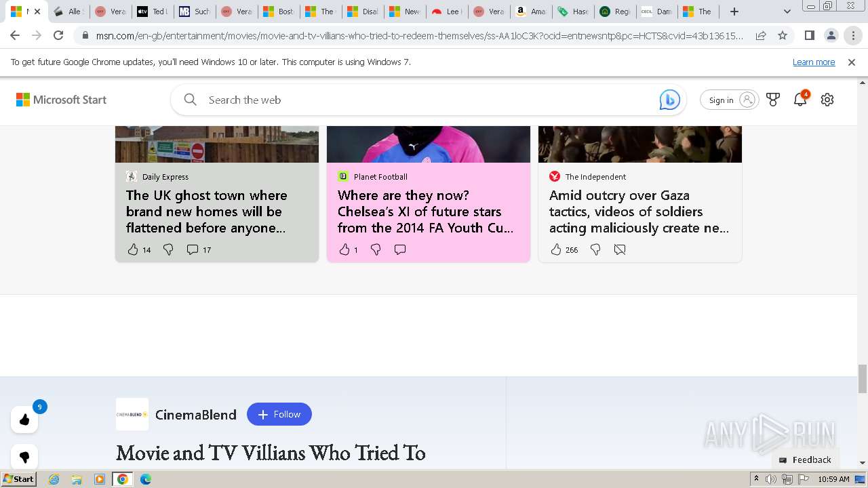Open MSN settings gear
This screenshot has height=488, width=868.
[827, 100]
